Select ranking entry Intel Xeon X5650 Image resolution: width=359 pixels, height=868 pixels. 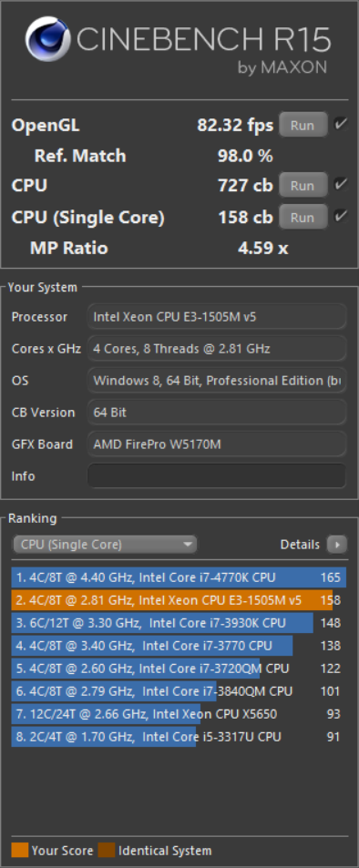pos(179,714)
